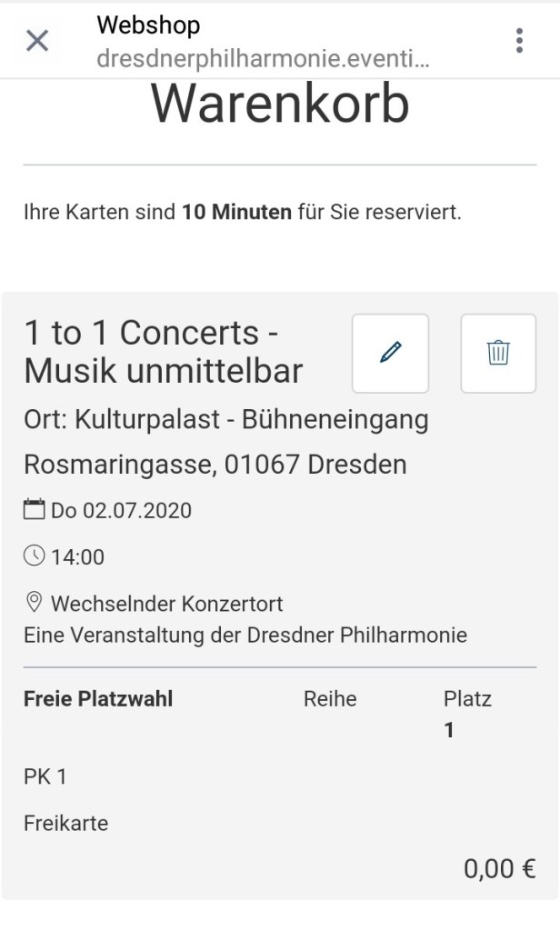Click the calendar icon beside the date
The image size is (560, 931).
(34, 510)
